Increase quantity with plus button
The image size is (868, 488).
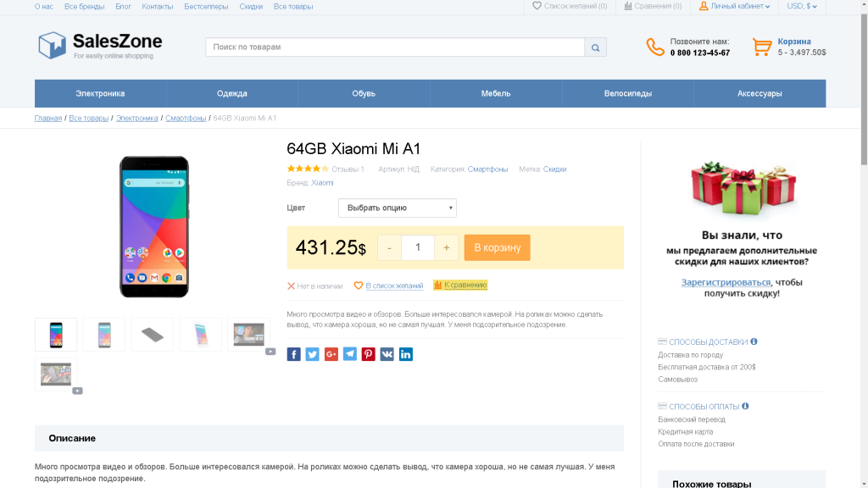pyautogui.click(x=446, y=248)
